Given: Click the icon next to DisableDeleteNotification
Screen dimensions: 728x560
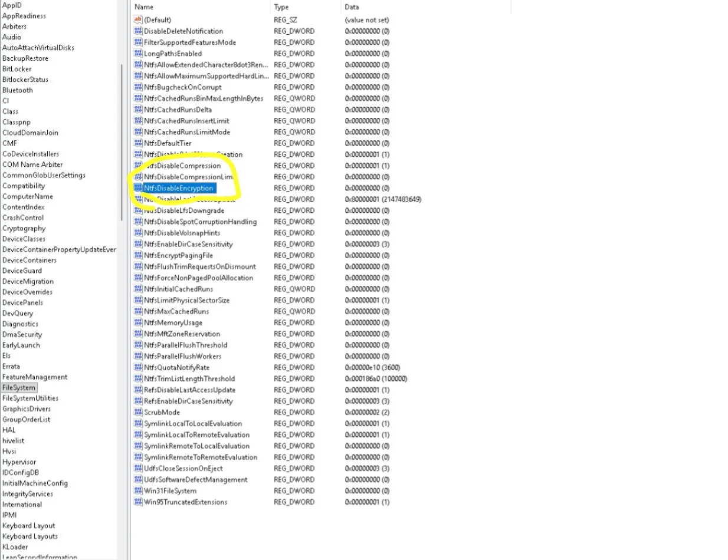Looking at the screenshot, I should click(x=139, y=31).
